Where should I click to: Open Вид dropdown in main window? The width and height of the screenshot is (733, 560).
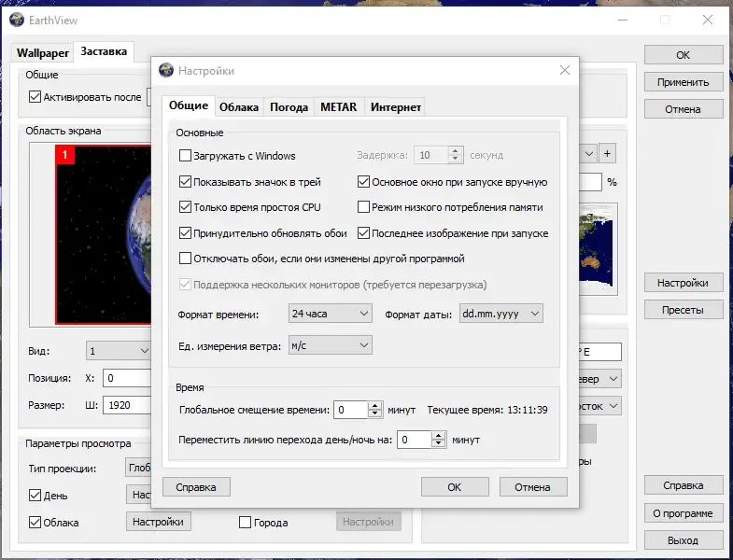(119, 351)
